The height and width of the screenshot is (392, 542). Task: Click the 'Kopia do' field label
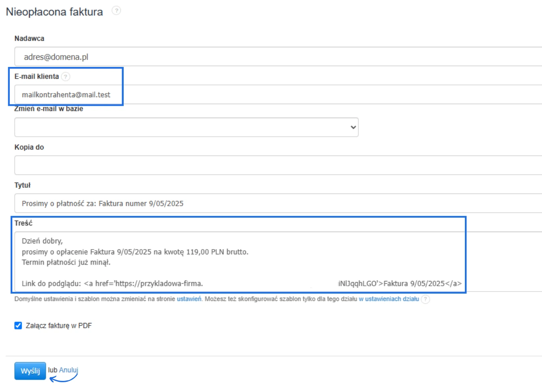pyautogui.click(x=29, y=147)
